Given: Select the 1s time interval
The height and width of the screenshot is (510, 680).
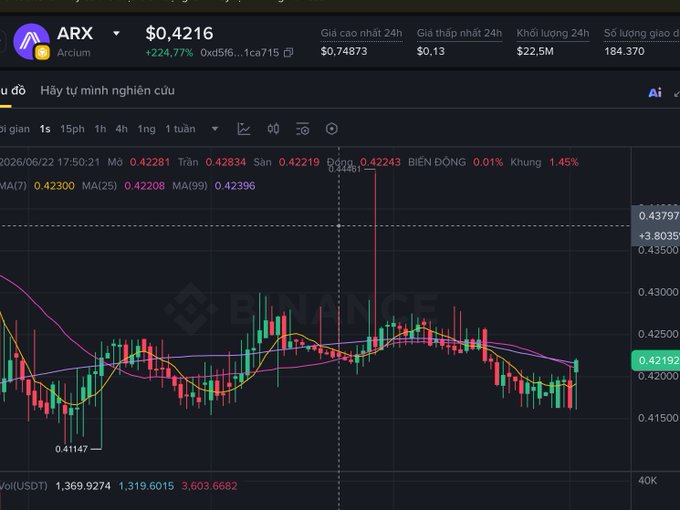Looking at the screenshot, I should point(45,129).
